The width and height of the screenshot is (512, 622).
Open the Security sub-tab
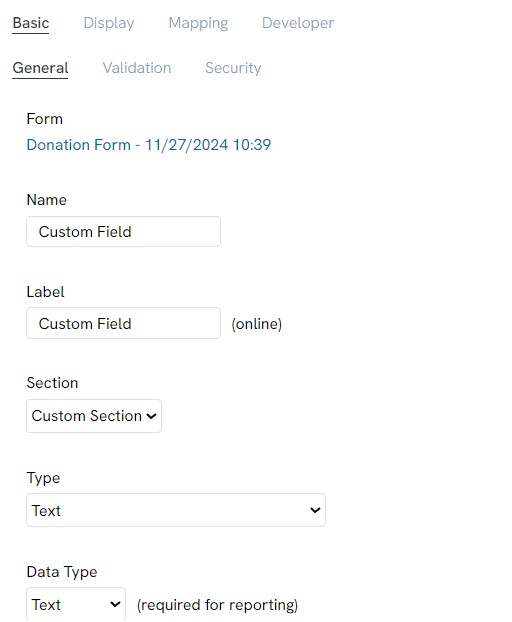[x=233, y=68]
